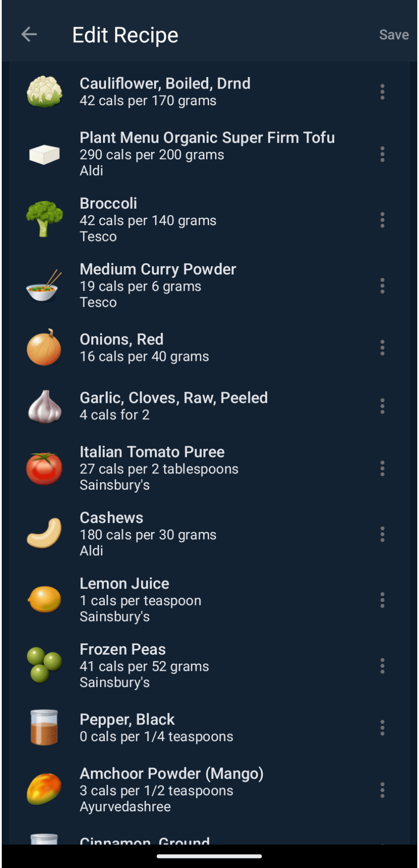
Task: Tap the cashew nut icon
Action: point(44,534)
